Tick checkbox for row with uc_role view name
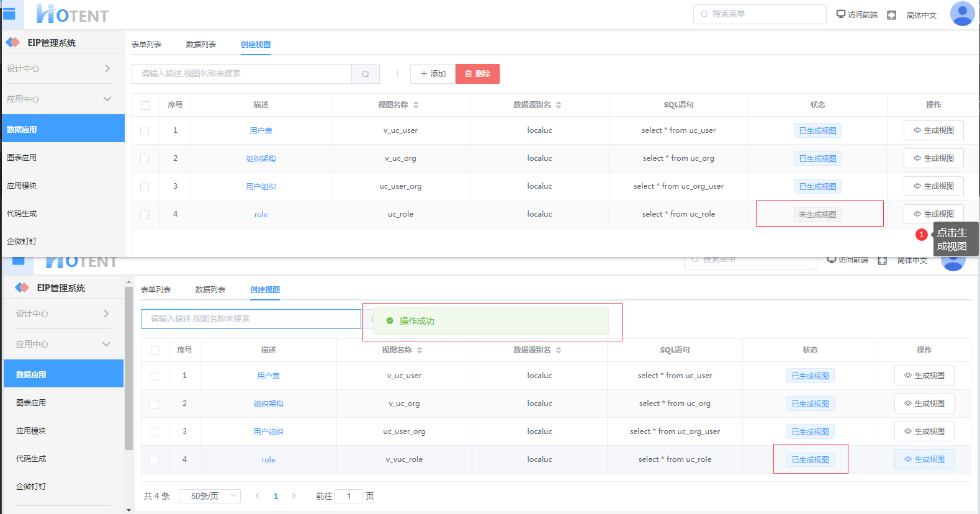Viewport: 980px width, 514px height. pos(145,215)
